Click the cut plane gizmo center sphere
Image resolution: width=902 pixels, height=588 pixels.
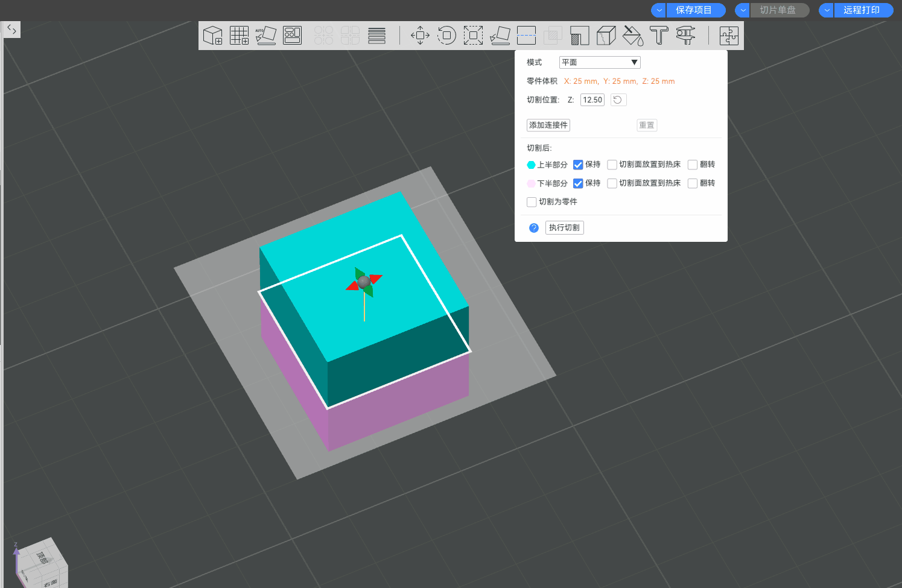[363, 282]
